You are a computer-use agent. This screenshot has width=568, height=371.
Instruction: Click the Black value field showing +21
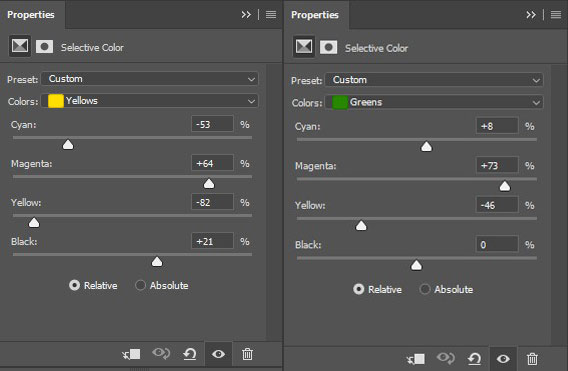212,241
